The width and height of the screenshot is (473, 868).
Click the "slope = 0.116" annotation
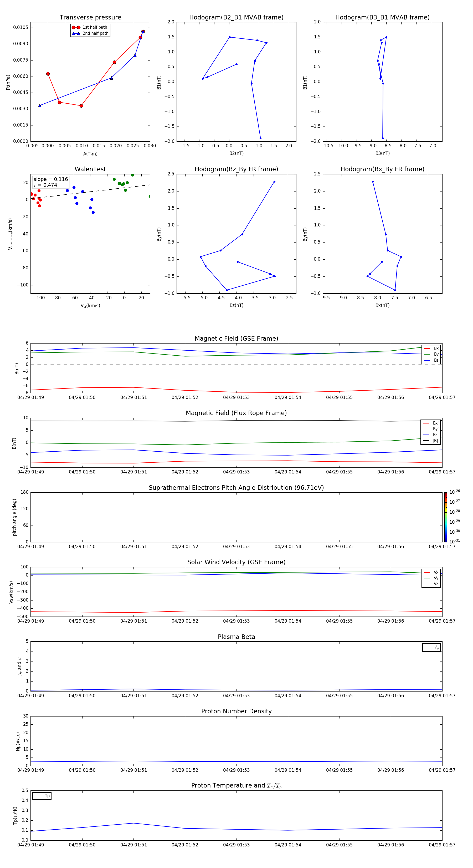(51, 179)
